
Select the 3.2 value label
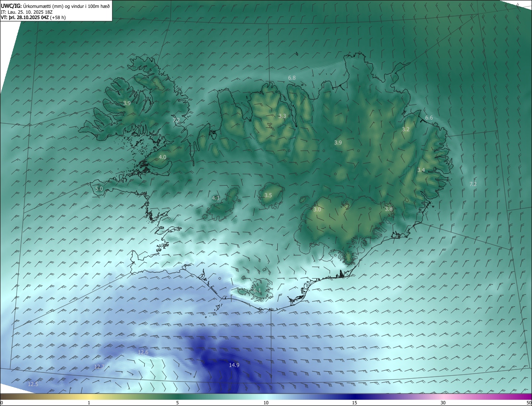point(406,130)
